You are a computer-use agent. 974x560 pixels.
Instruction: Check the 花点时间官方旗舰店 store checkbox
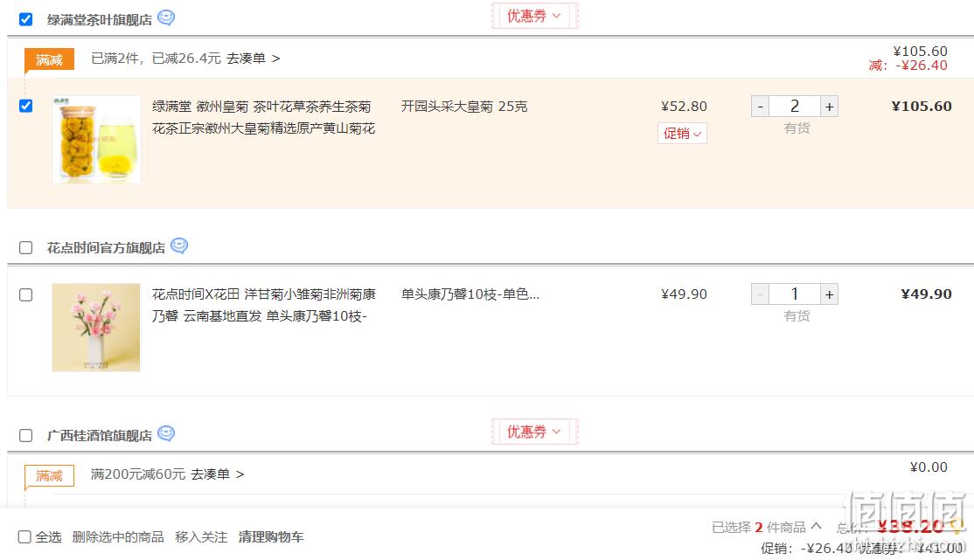[25, 248]
